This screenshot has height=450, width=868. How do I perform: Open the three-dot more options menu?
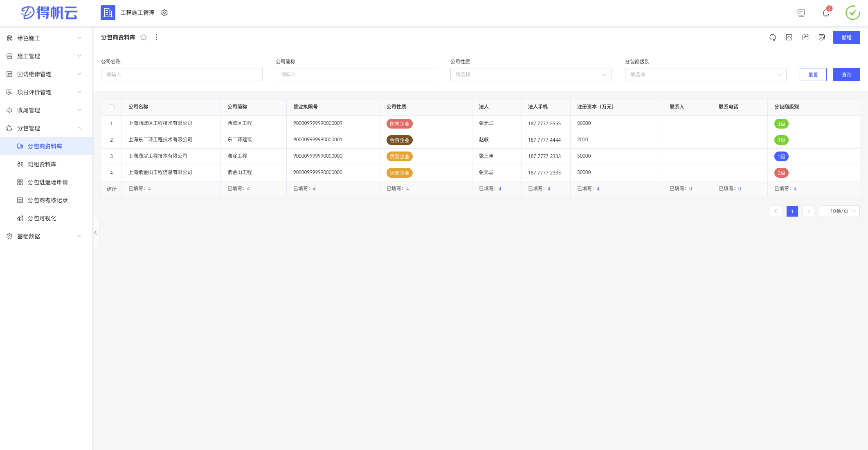pyautogui.click(x=156, y=37)
